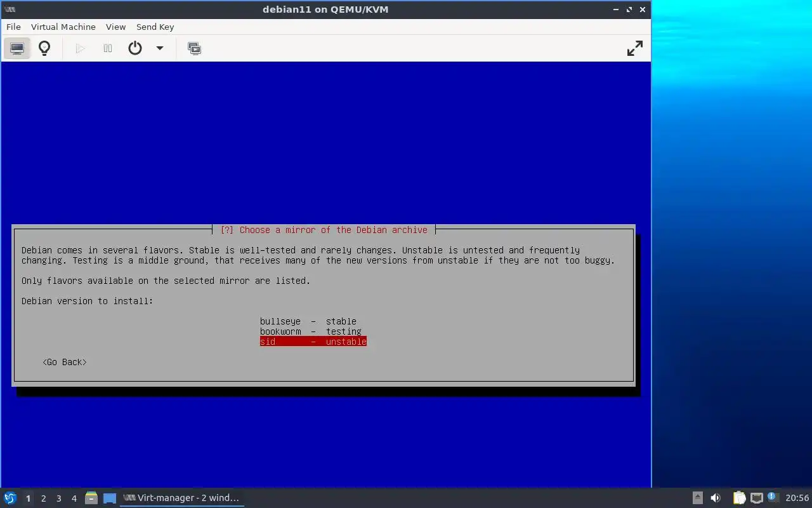
Task: Open the manage VM snapshots icon
Action: pos(194,48)
